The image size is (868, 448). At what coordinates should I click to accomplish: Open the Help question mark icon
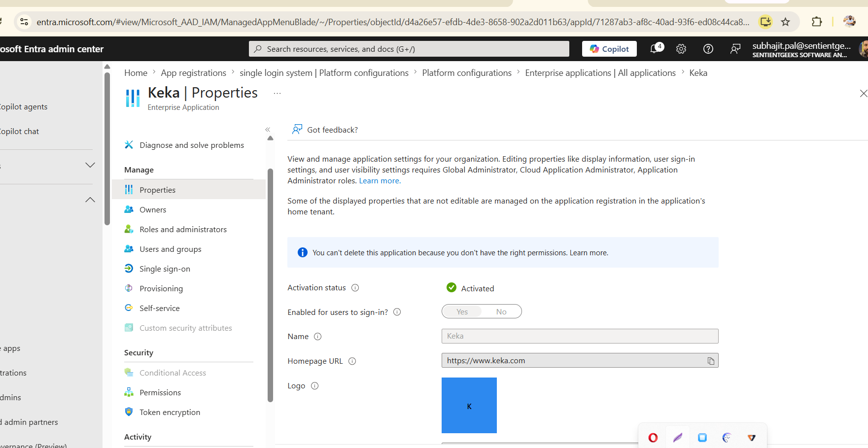click(x=708, y=49)
